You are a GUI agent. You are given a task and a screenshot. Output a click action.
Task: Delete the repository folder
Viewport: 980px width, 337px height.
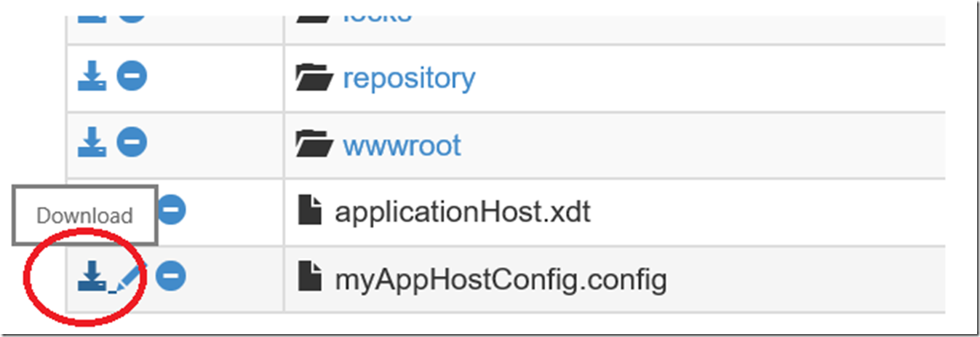pos(132,76)
